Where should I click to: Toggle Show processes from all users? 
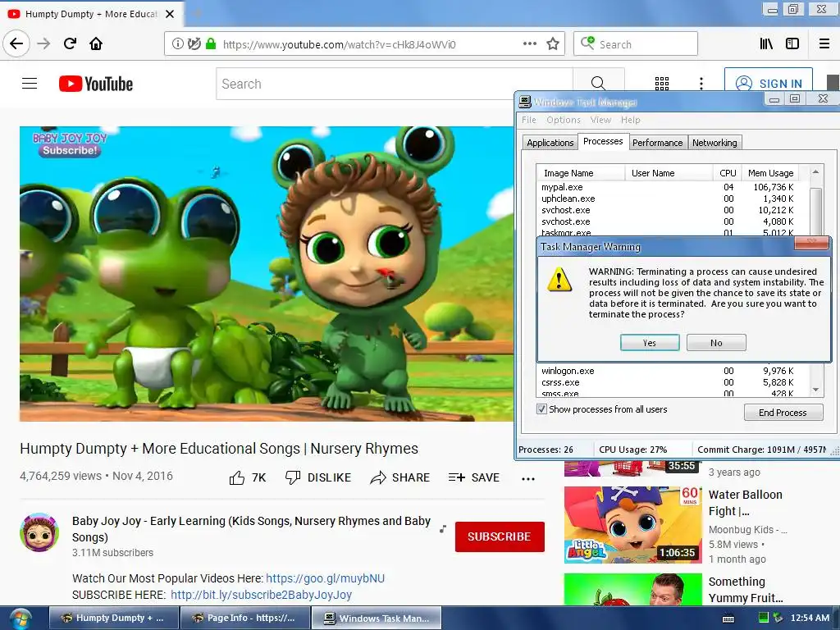[x=541, y=409]
